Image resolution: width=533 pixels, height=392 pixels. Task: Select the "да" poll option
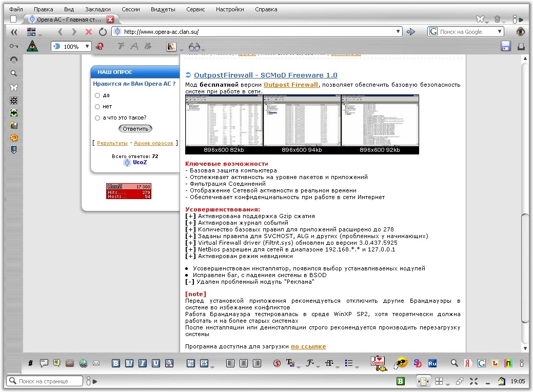(x=97, y=95)
